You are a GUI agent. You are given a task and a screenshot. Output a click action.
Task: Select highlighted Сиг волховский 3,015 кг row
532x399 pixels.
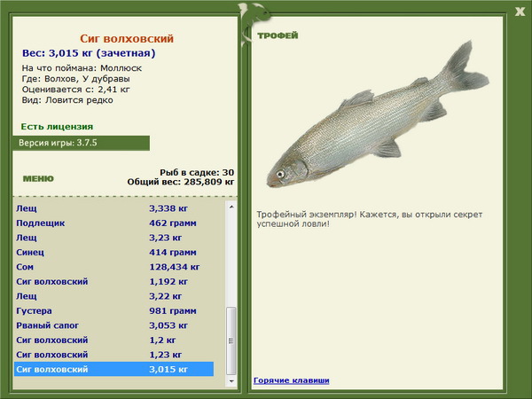[x=114, y=369]
